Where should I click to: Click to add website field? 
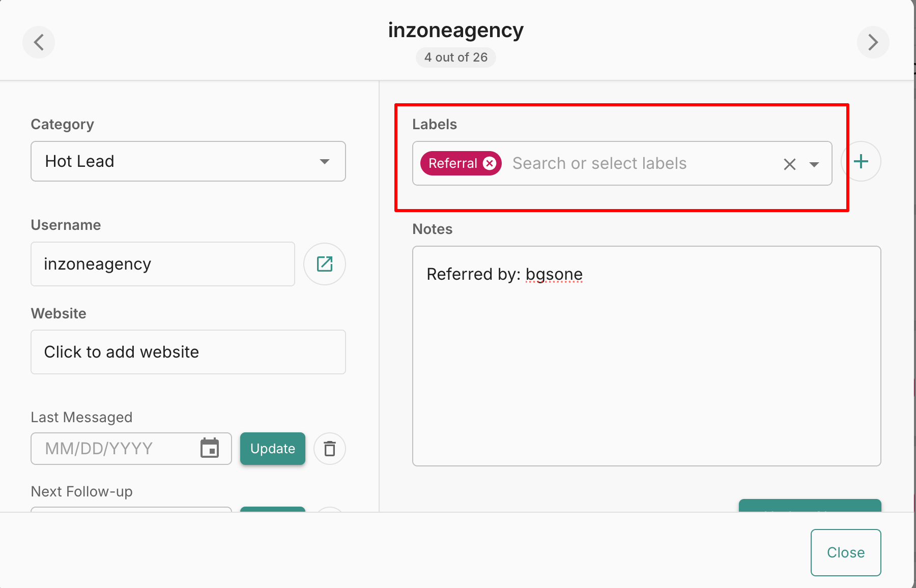(188, 352)
